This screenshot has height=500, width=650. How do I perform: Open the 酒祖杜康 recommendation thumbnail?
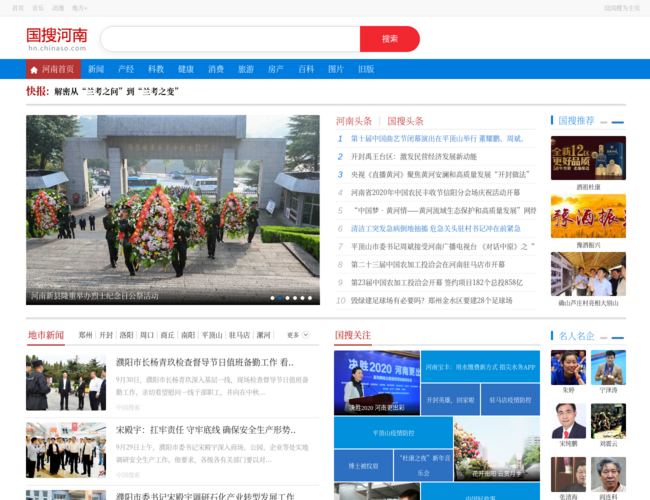coord(588,158)
